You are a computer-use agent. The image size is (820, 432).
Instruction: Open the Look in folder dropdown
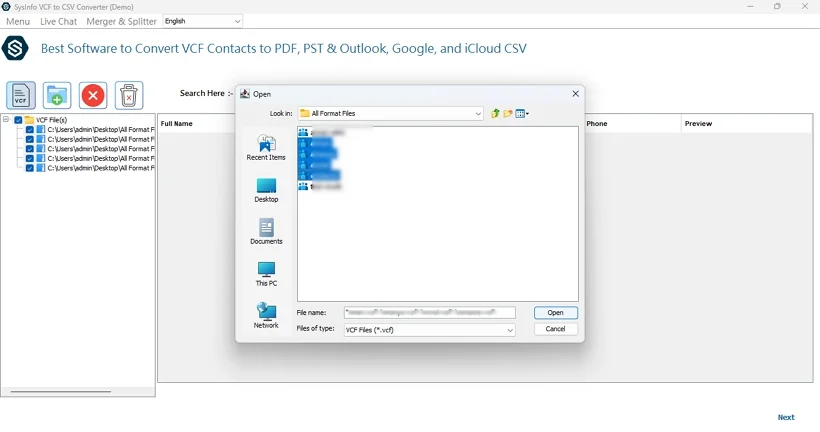click(390, 113)
